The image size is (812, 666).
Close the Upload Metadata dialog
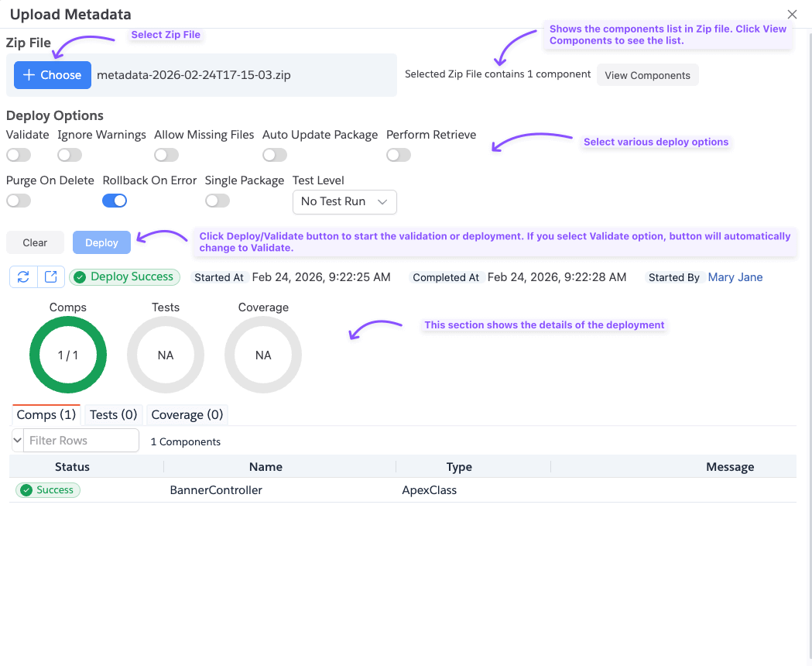tap(792, 15)
